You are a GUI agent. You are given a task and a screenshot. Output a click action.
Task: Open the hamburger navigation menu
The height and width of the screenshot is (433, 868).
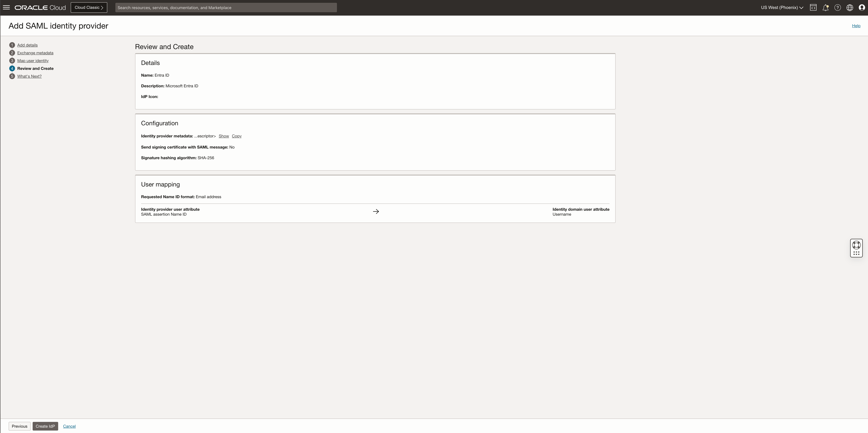(x=6, y=7)
